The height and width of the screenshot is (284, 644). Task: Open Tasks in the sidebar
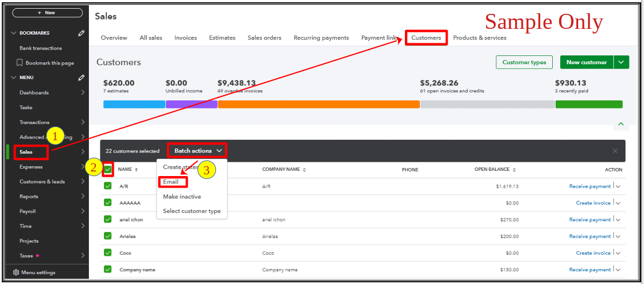click(26, 107)
